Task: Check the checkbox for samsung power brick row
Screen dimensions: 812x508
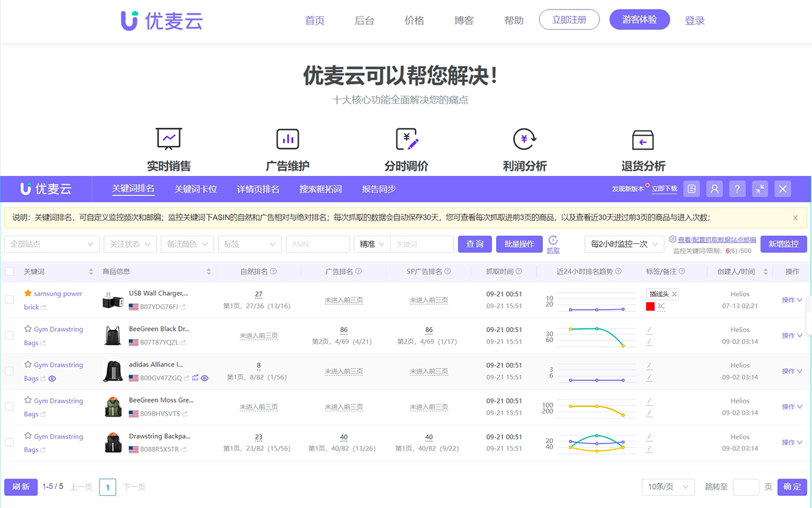Action: point(9,298)
